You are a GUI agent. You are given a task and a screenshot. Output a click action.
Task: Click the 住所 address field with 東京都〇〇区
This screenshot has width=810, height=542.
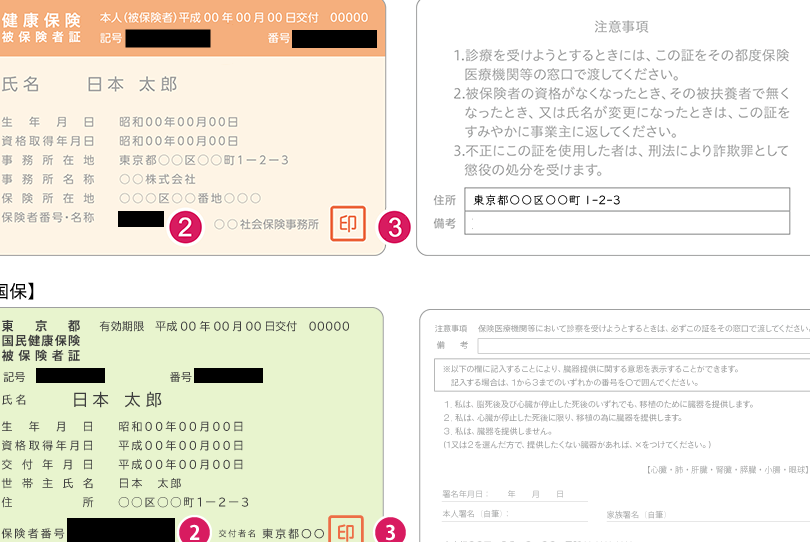623,200
